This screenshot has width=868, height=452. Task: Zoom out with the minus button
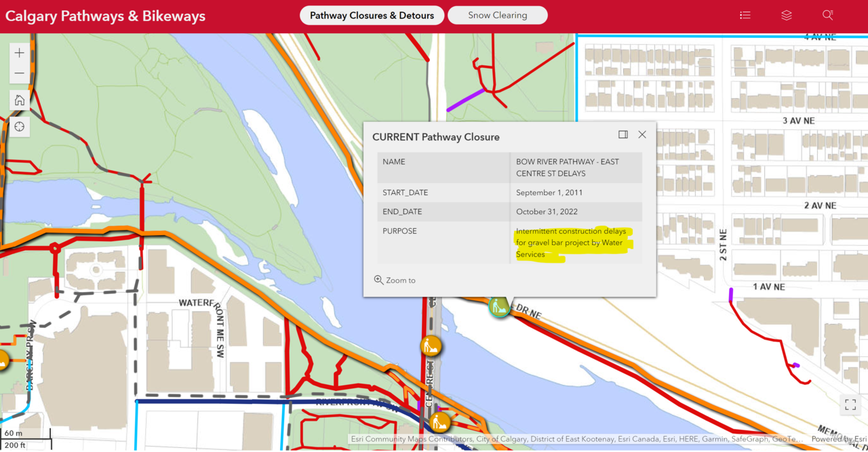[x=19, y=73]
